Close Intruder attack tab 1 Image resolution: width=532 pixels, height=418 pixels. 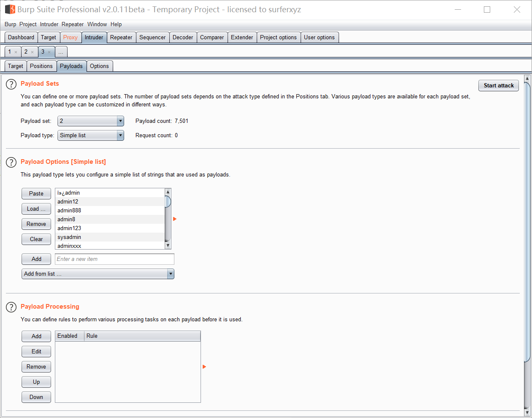pos(16,52)
